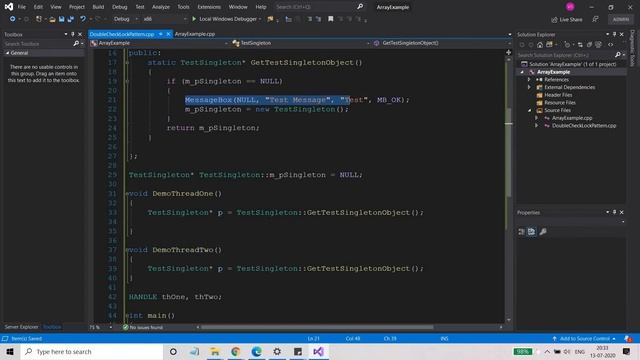Toggle auto-hide pin on the Toolbox panel
640x360 pixels.
(x=73, y=34)
